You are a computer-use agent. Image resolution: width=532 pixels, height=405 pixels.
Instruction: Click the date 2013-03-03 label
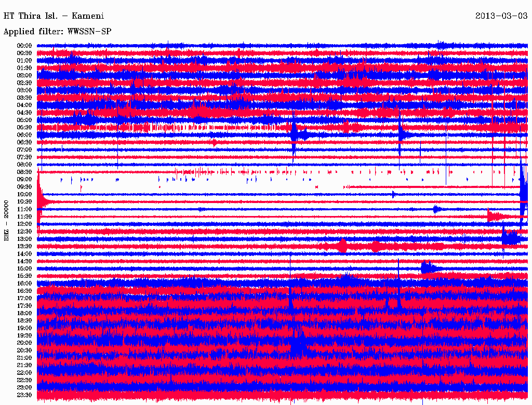coord(502,16)
